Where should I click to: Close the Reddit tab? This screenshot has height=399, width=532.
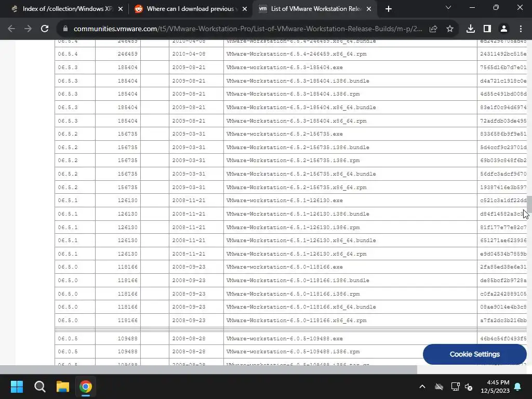pos(245,9)
